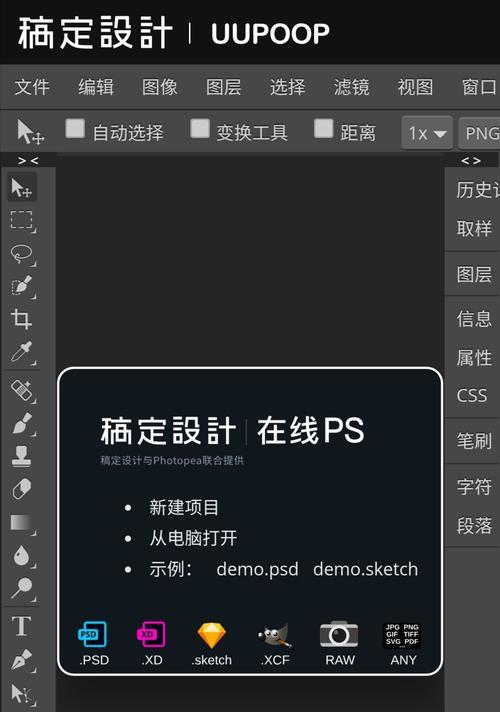500x712 pixels.
Task: Open the 编辑 menu
Action: pyautogui.click(x=96, y=87)
